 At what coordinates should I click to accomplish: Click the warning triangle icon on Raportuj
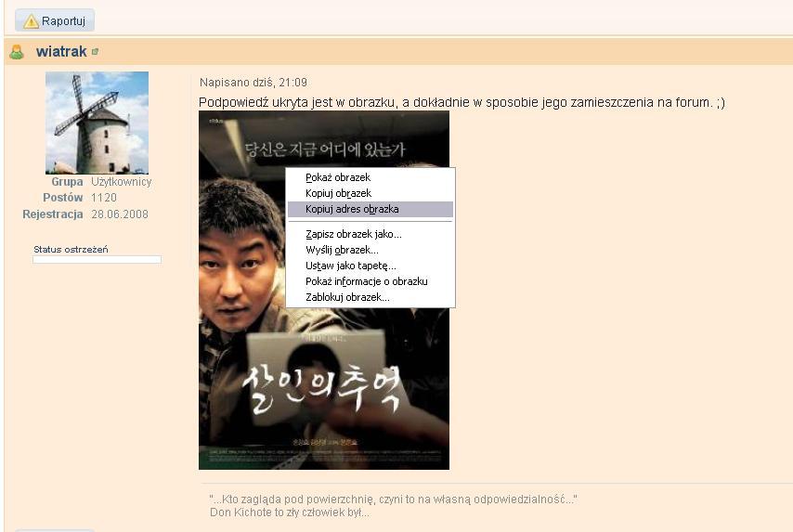tap(31, 21)
